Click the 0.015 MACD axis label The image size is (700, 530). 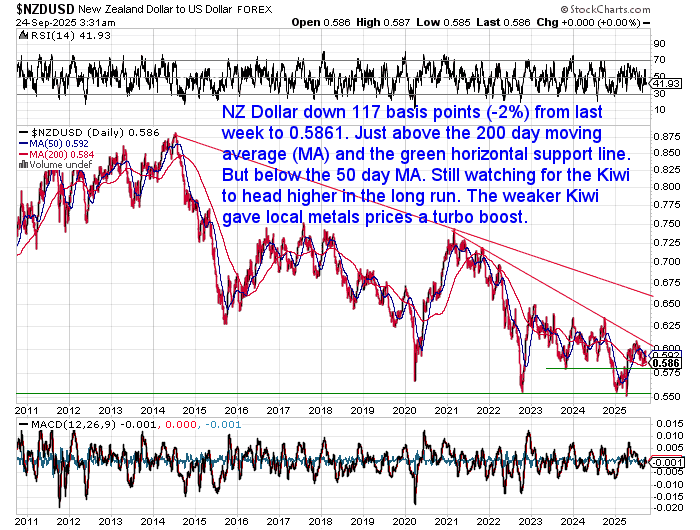tap(670, 424)
